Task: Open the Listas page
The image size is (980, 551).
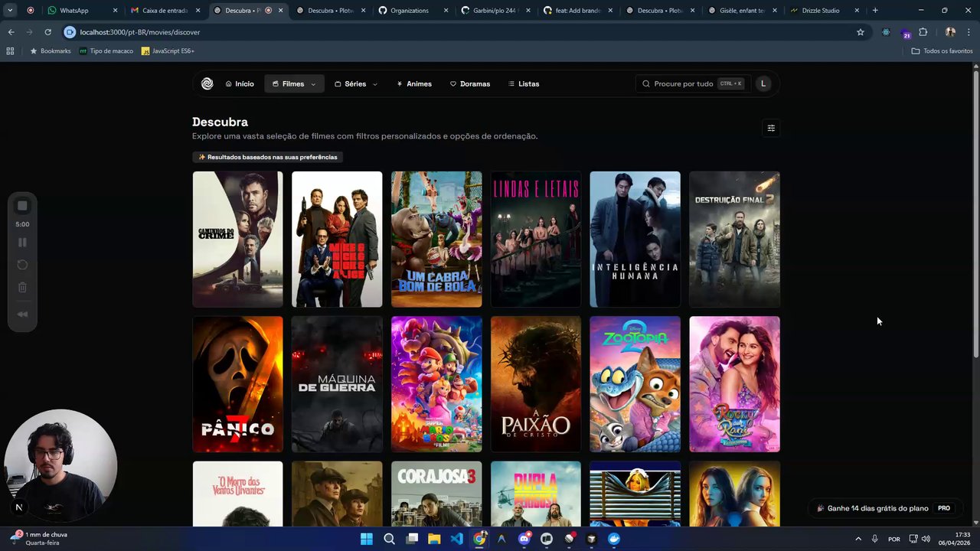Action: 524,84
